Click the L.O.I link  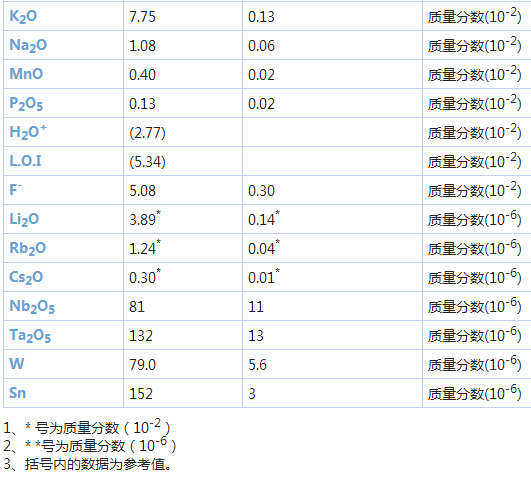click(x=25, y=161)
